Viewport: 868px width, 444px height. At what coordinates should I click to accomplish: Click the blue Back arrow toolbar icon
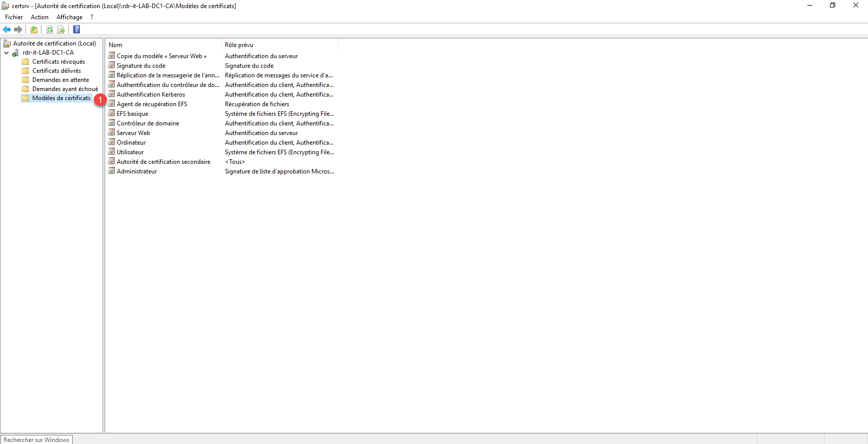[x=7, y=29]
